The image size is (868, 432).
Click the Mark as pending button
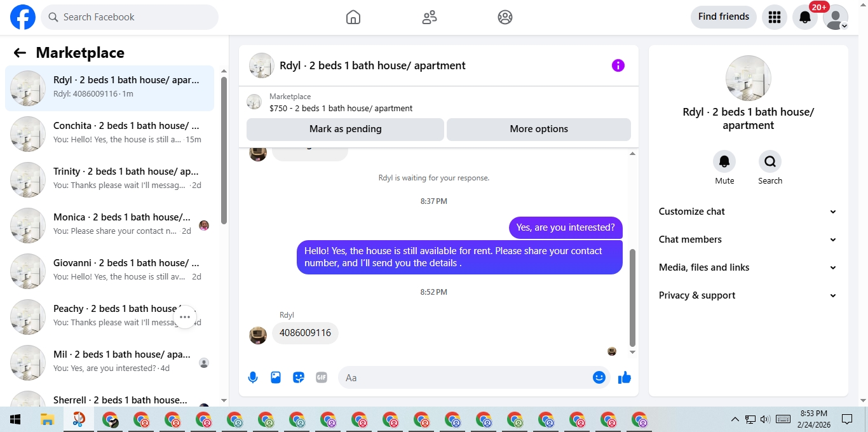coord(345,129)
